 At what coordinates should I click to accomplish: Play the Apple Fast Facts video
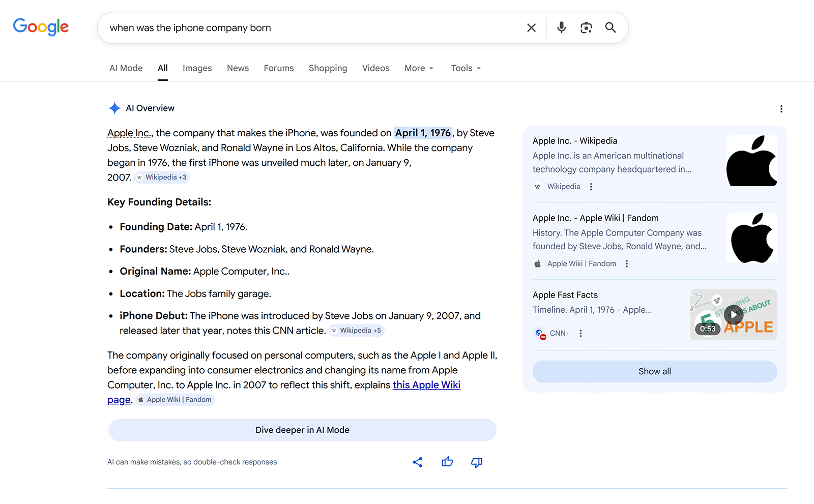coord(733,314)
